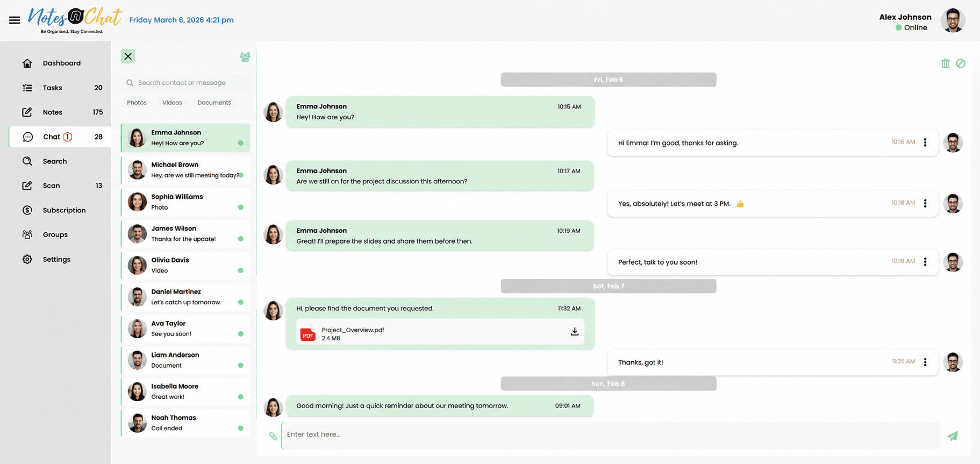
Task: Open options for 'Let's meet at 3 PM' message
Action: coord(925,203)
